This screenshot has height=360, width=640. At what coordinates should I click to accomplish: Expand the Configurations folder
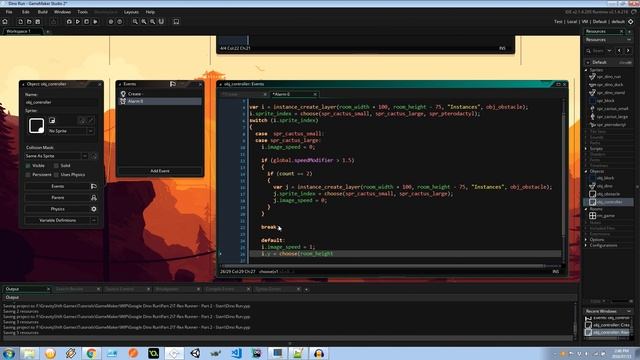click(587, 245)
